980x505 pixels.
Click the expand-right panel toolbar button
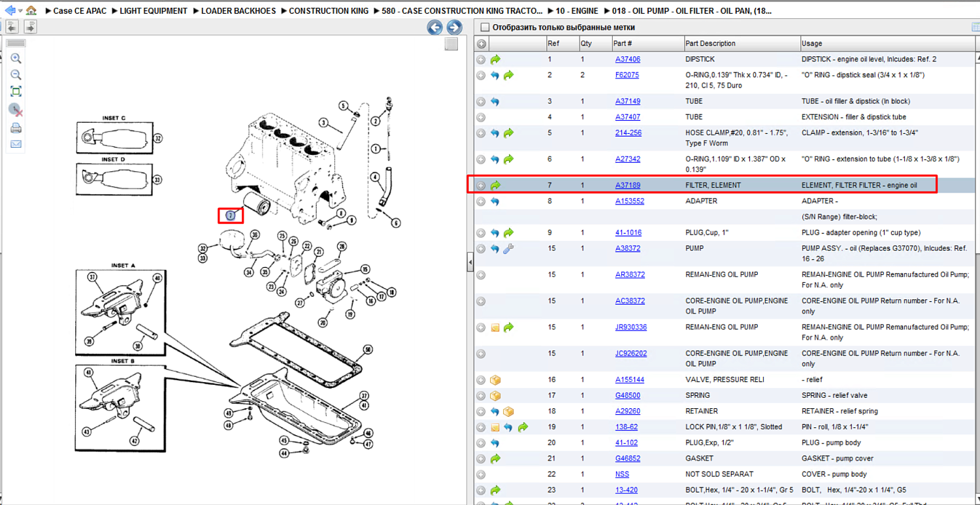(x=30, y=26)
